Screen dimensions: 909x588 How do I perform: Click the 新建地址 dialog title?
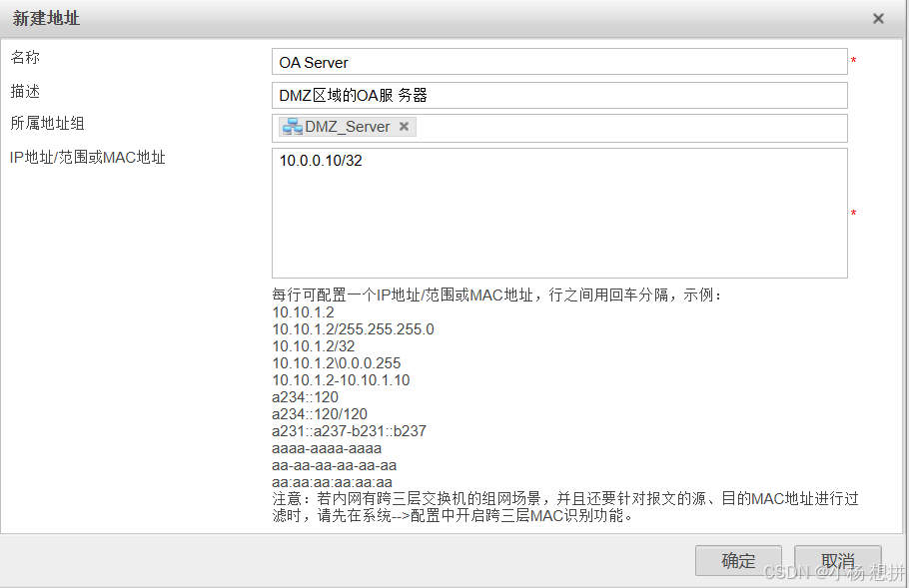tap(46, 19)
